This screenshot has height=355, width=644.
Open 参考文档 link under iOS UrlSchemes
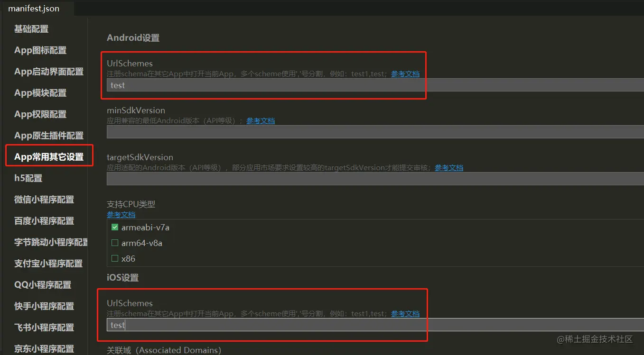coord(405,314)
